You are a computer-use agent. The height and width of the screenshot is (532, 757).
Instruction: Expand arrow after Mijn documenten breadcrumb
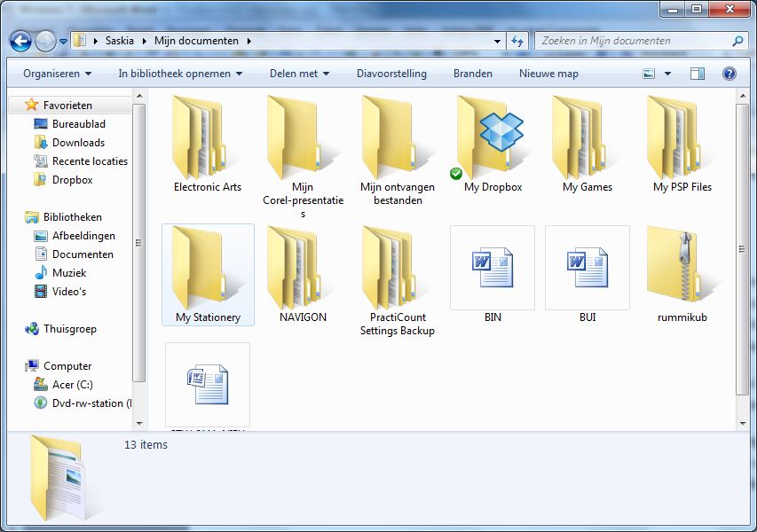tap(249, 41)
